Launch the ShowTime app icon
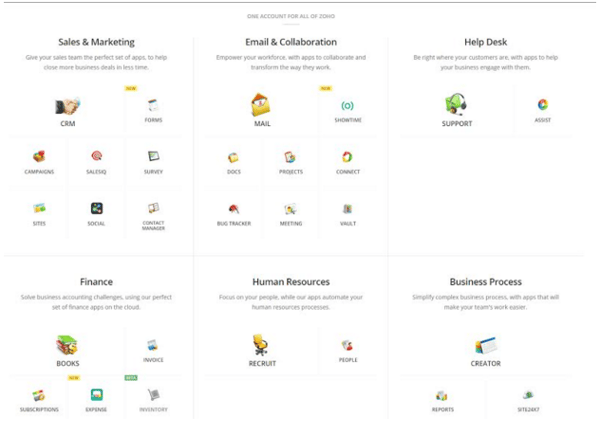 click(347, 105)
